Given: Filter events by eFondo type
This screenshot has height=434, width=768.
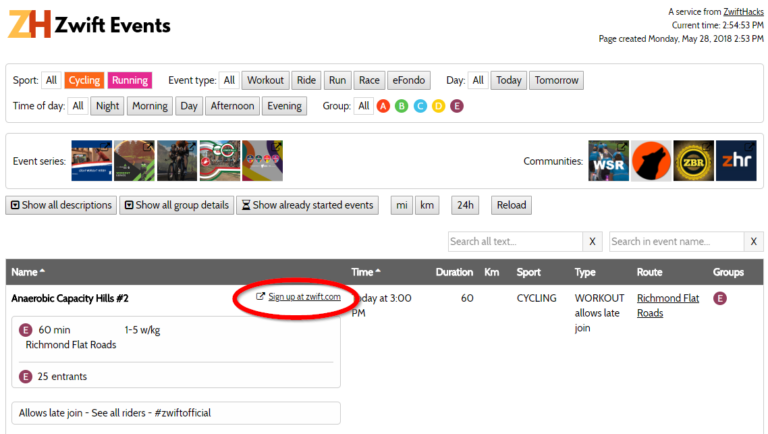Looking at the screenshot, I should [x=408, y=80].
